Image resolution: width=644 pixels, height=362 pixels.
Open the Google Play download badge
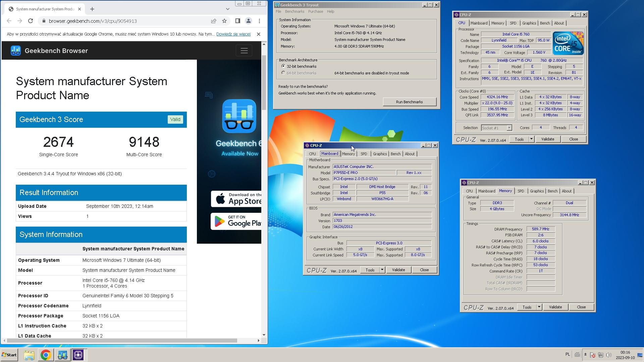tap(236, 221)
